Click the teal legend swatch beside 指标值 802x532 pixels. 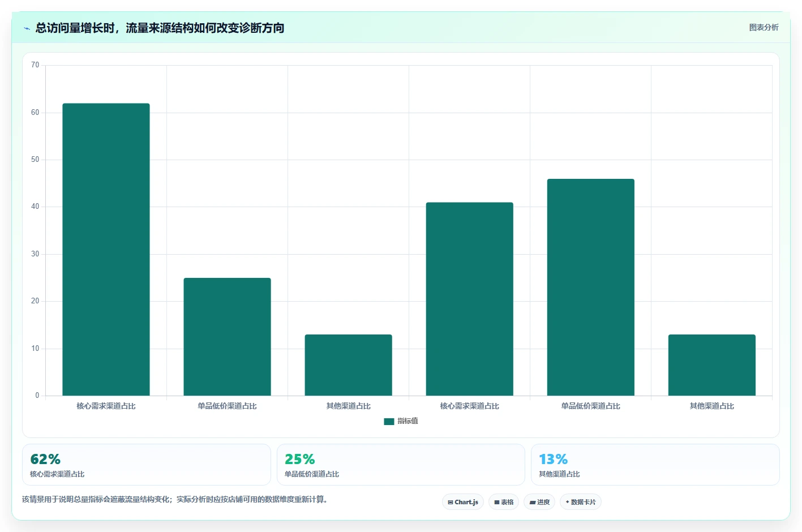click(x=389, y=421)
